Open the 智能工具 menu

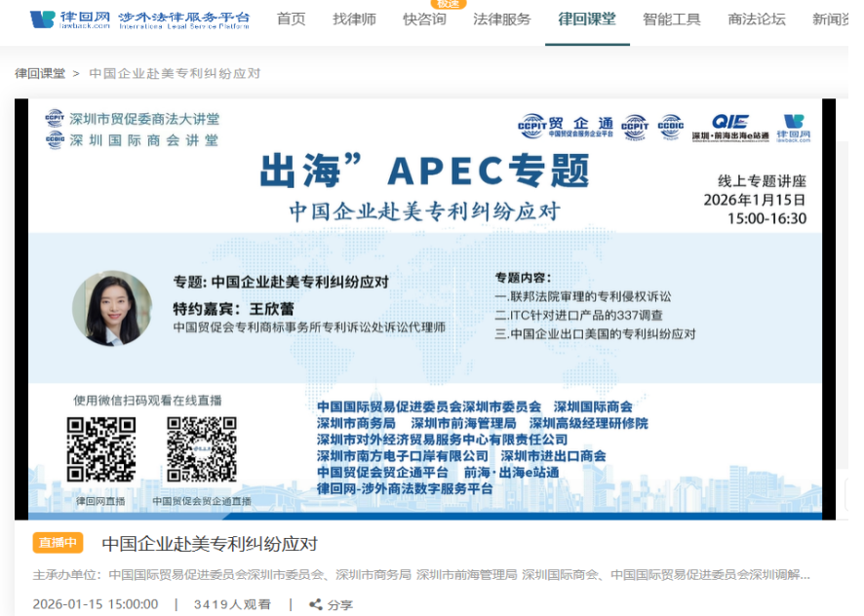click(672, 19)
